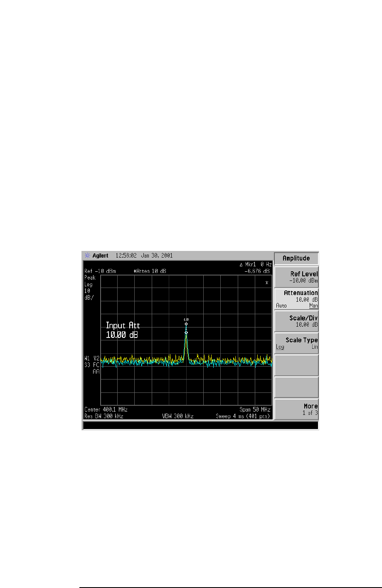Click the 'Ref -10 dBm' readout
Image resolution: width=382 pixels, height=588 pixels.
[100, 271]
